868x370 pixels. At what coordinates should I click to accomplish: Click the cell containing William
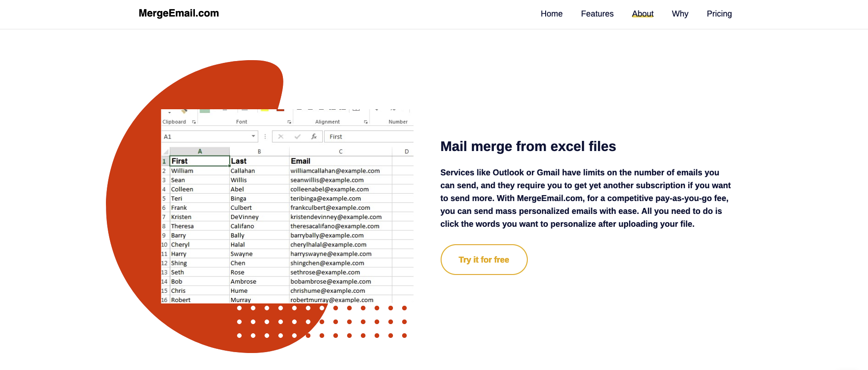(199, 171)
